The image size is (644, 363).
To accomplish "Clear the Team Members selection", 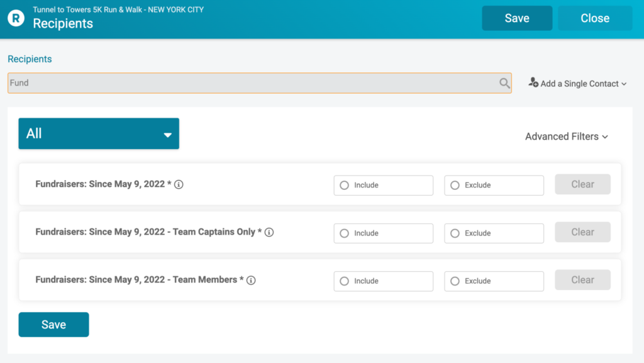I will 582,279.
